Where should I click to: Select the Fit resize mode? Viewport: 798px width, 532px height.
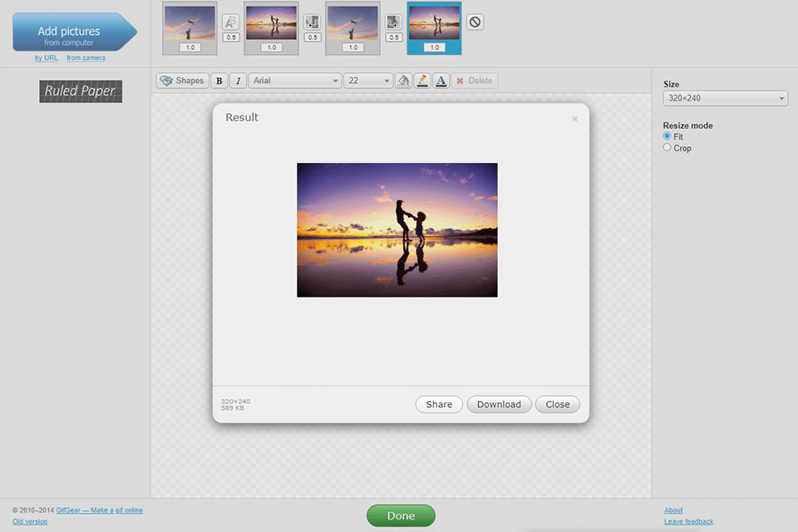click(666, 136)
